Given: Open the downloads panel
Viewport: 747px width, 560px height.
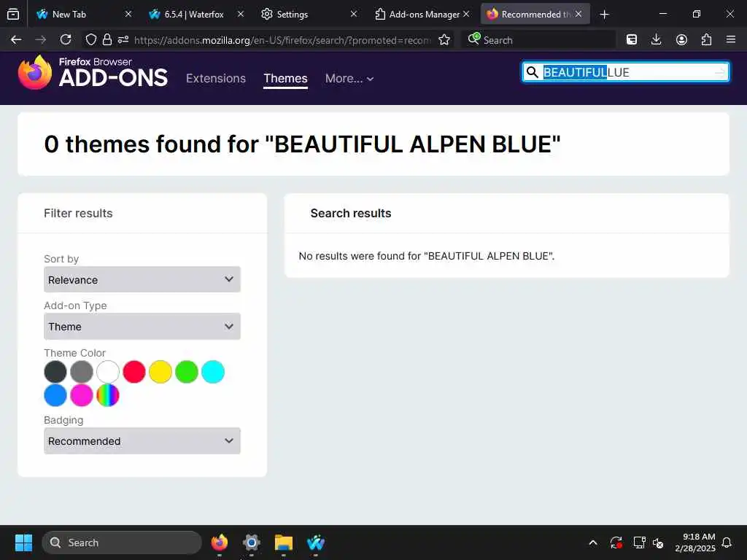Looking at the screenshot, I should pyautogui.click(x=656, y=40).
